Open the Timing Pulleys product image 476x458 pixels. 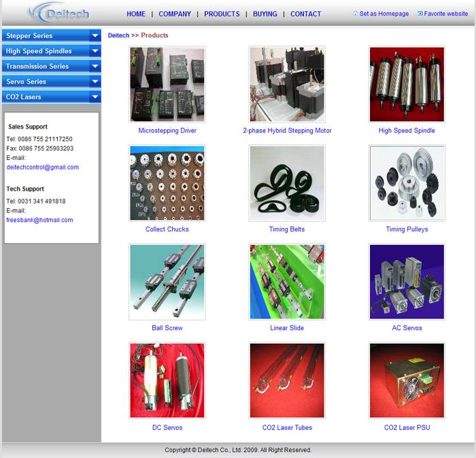click(407, 183)
